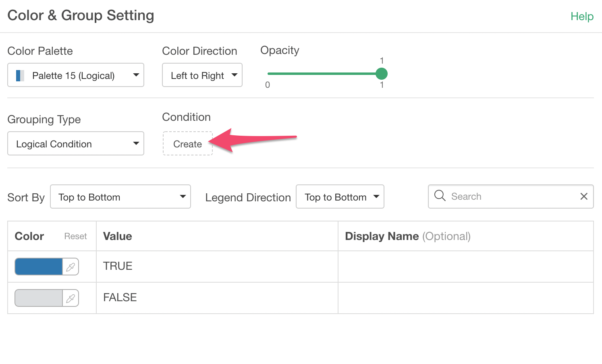Click the blue TRUE color swatch

39,267
